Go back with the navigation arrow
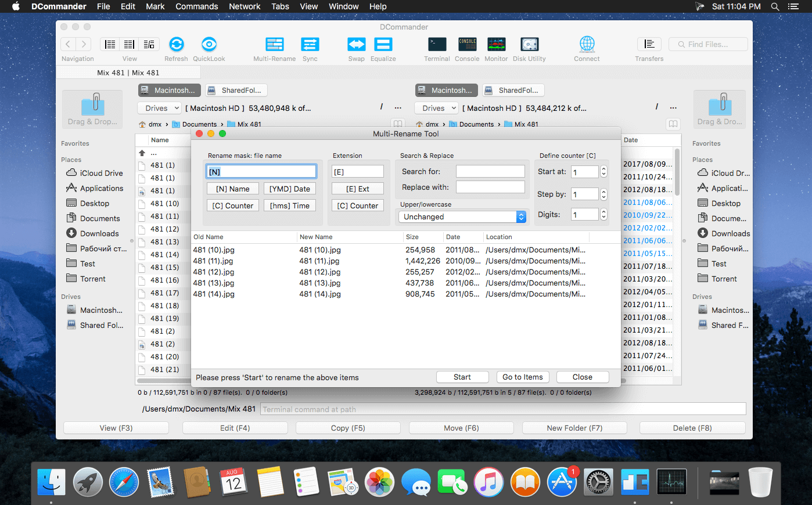This screenshot has height=505, width=812. (68, 44)
